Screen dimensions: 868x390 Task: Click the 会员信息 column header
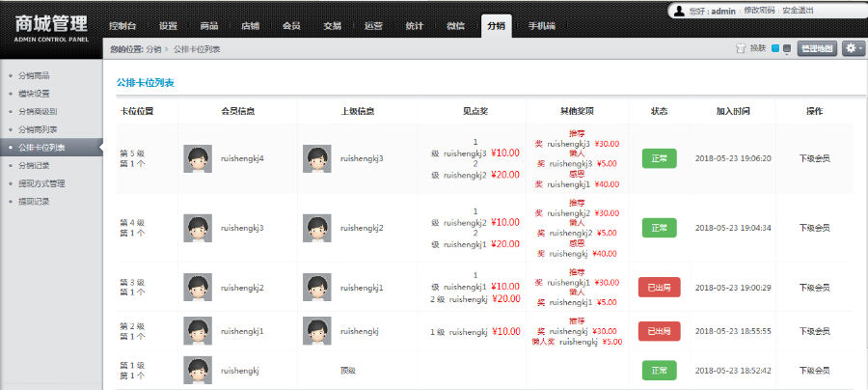238,111
